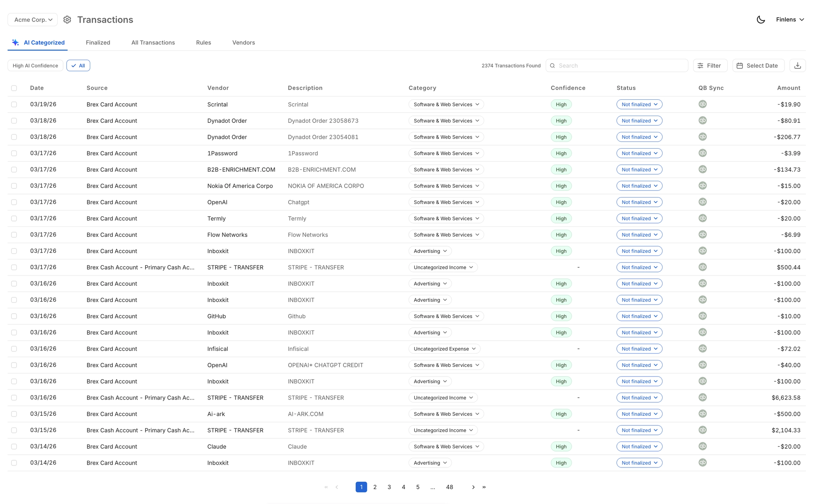
Task: Focus the transactions Search field
Action: pos(620,66)
